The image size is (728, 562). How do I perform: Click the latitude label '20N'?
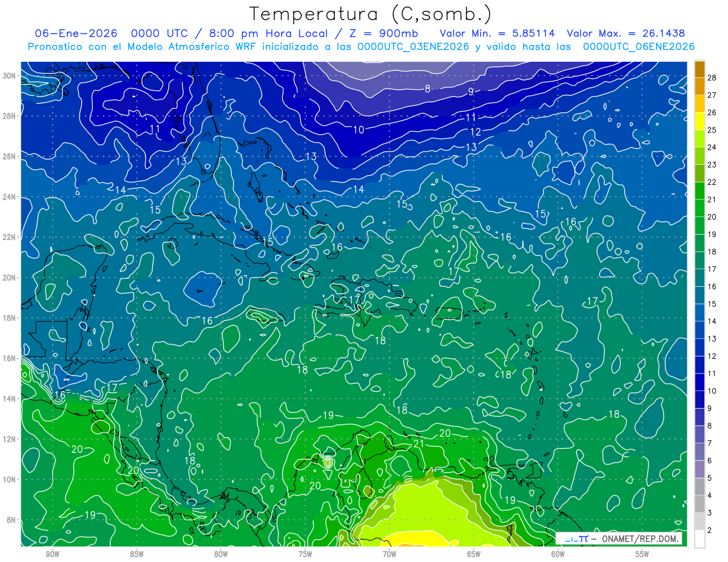pos(10,278)
